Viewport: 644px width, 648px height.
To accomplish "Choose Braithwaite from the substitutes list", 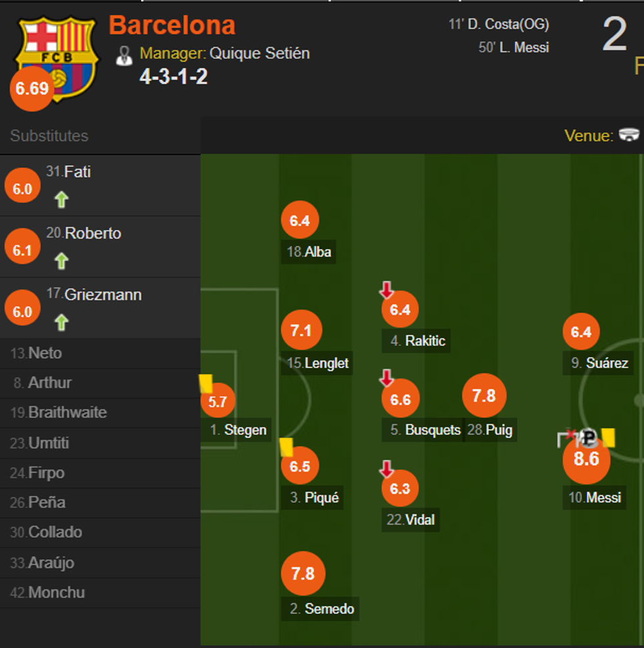I will (67, 413).
